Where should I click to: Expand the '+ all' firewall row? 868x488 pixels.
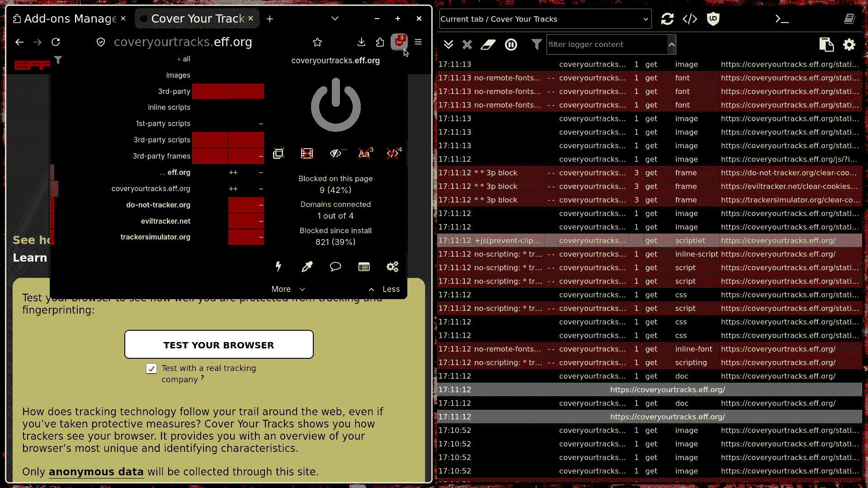184,59
